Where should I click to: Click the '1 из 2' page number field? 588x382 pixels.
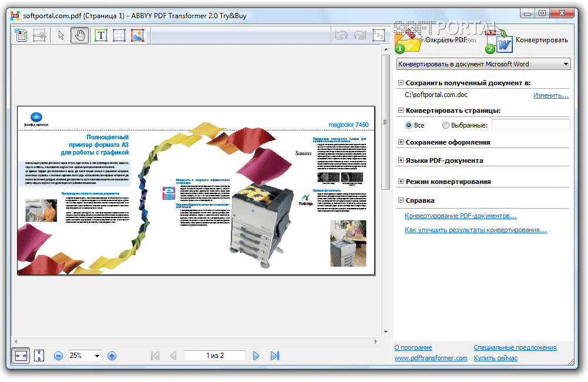coord(215,356)
